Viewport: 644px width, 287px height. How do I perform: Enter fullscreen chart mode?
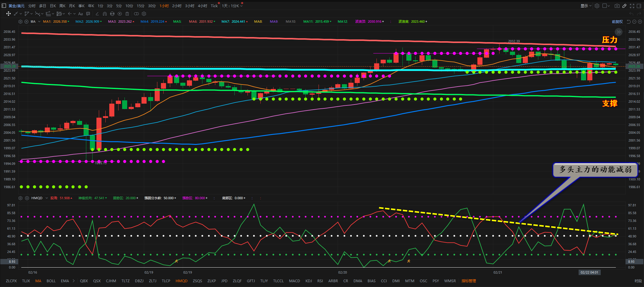coord(632,6)
